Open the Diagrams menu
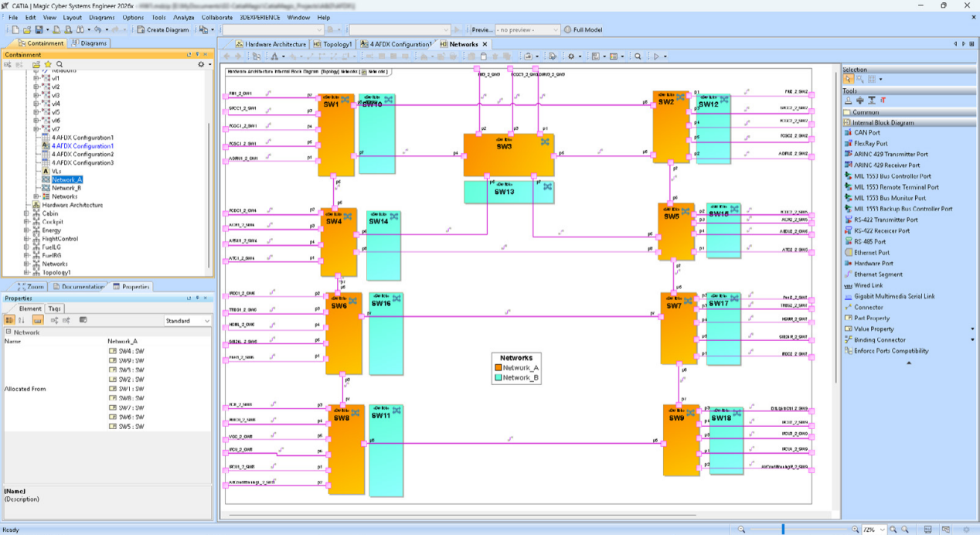Image resolution: width=980 pixels, height=535 pixels. 102,17
